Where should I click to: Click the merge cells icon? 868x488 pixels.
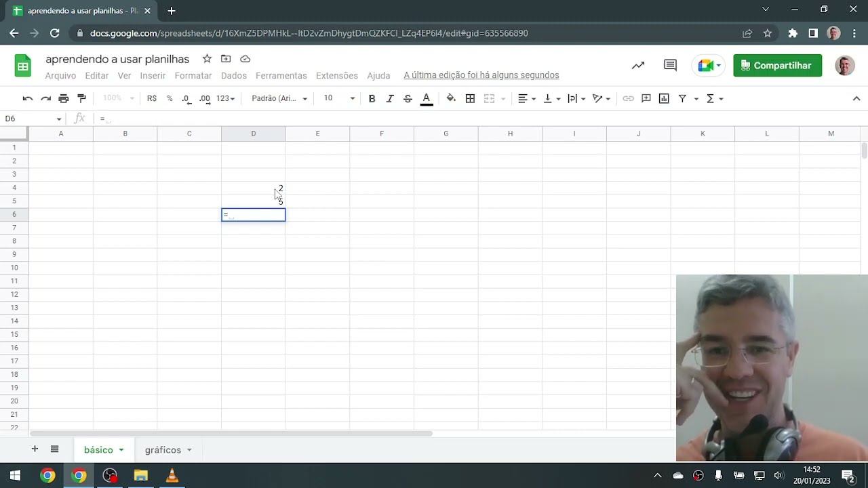pos(489,98)
